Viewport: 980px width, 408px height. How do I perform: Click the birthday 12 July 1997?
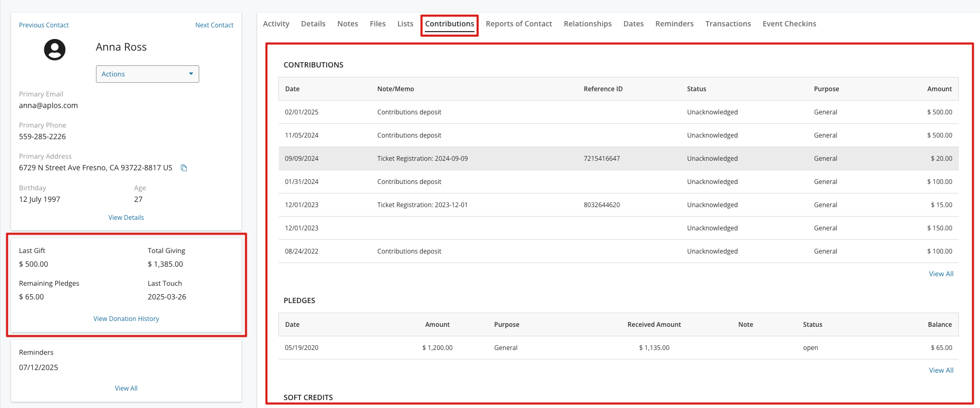40,199
